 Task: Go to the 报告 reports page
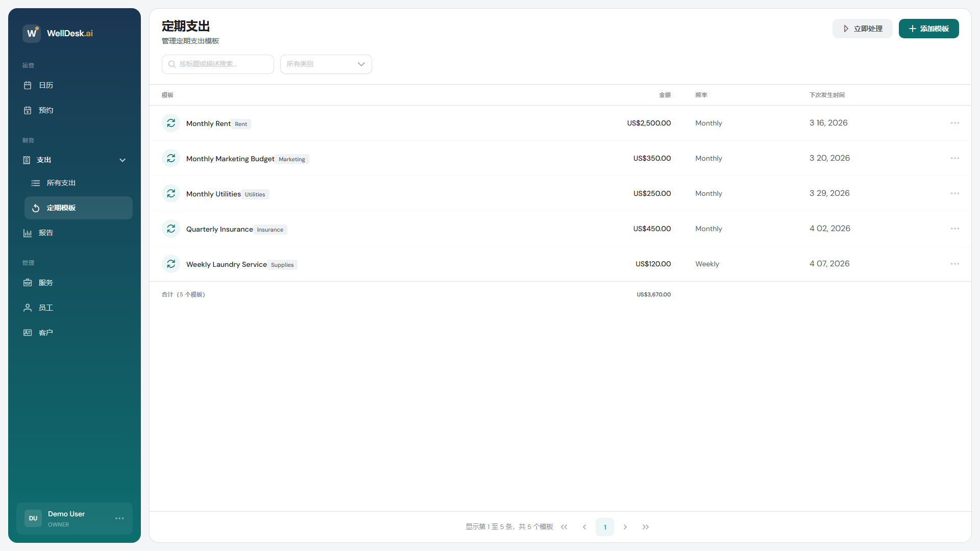[46, 233]
